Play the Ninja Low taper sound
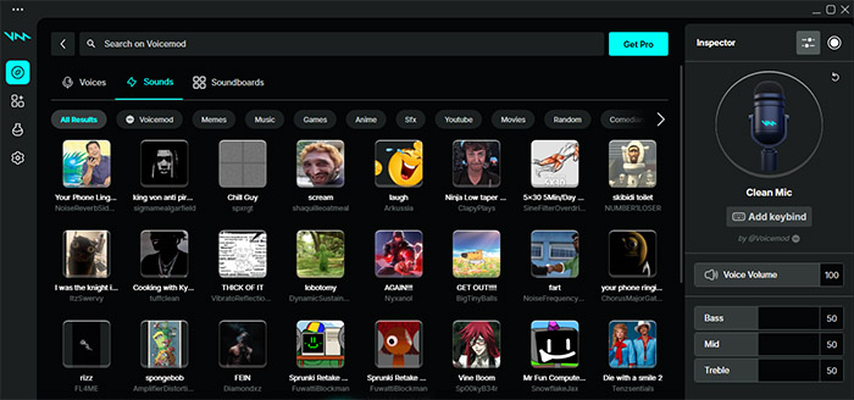Viewport: 854px width, 400px height. (x=477, y=163)
